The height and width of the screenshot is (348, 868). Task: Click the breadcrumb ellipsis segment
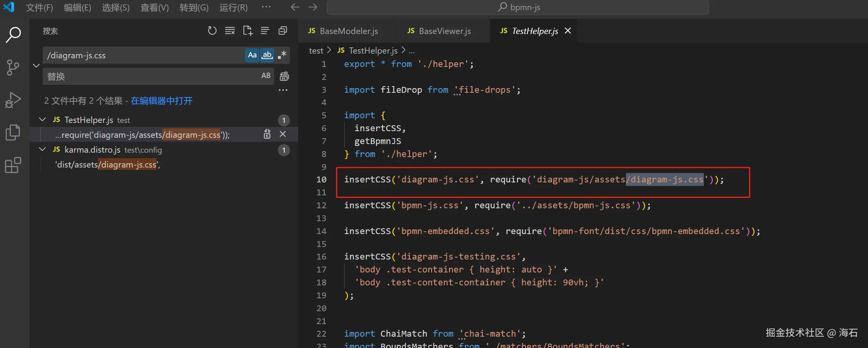[411, 51]
